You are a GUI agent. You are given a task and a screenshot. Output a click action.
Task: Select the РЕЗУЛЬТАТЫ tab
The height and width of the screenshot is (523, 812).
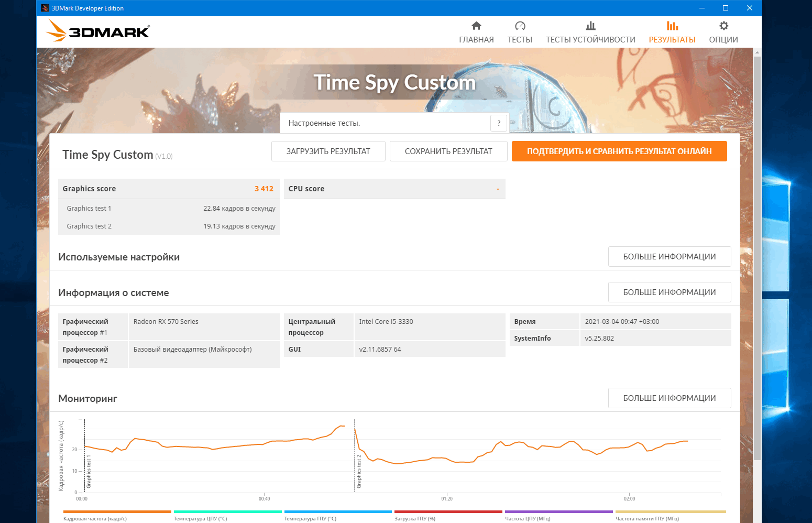[x=672, y=40]
